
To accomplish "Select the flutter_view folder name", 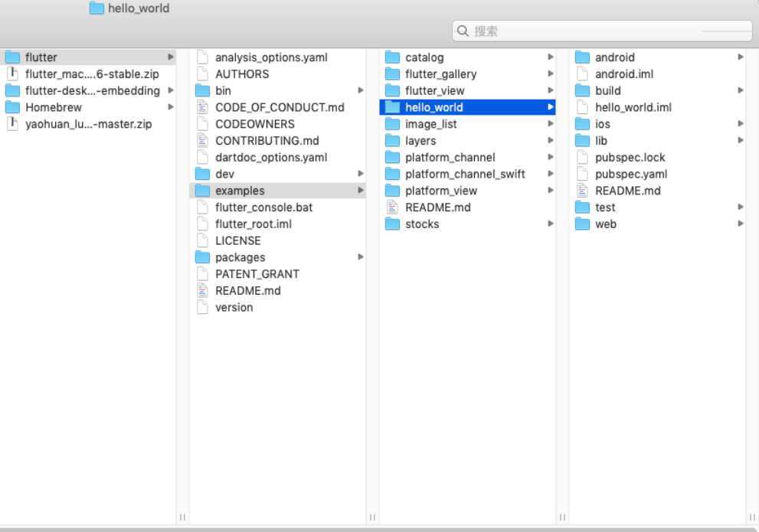I will (435, 90).
